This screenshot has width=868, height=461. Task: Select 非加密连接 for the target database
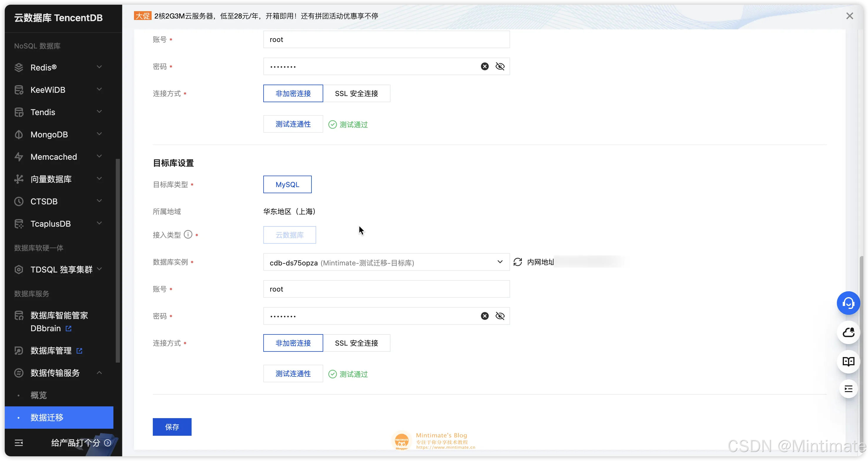click(x=293, y=343)
